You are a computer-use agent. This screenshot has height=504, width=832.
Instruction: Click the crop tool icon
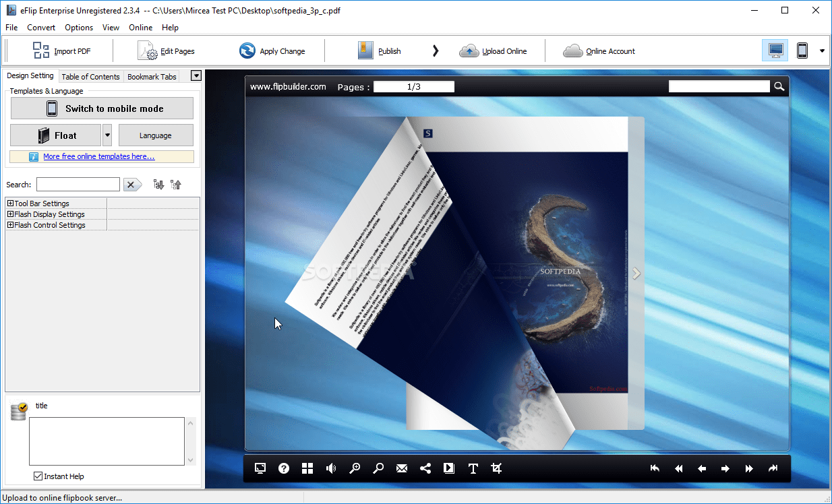point(497,468)
